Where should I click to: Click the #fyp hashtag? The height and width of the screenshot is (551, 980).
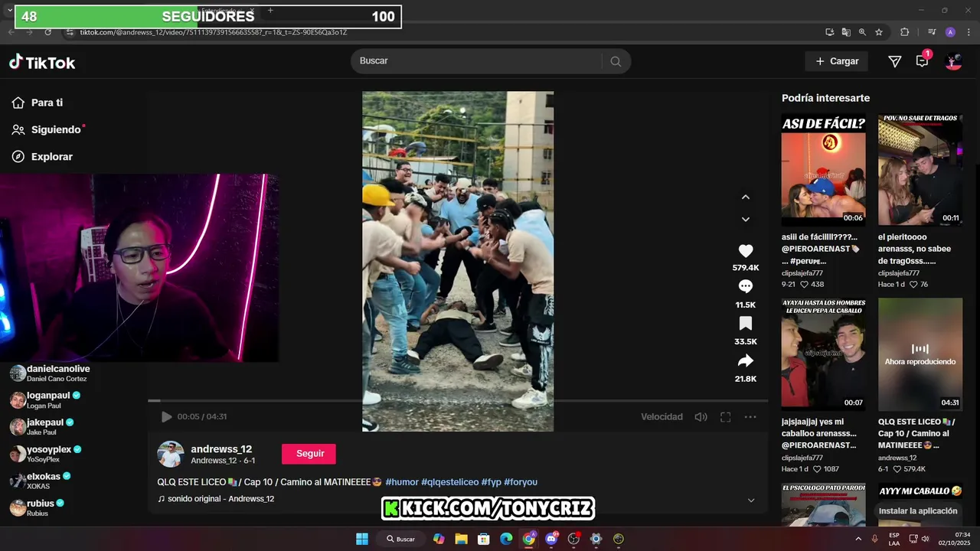(x=491, y=482)
